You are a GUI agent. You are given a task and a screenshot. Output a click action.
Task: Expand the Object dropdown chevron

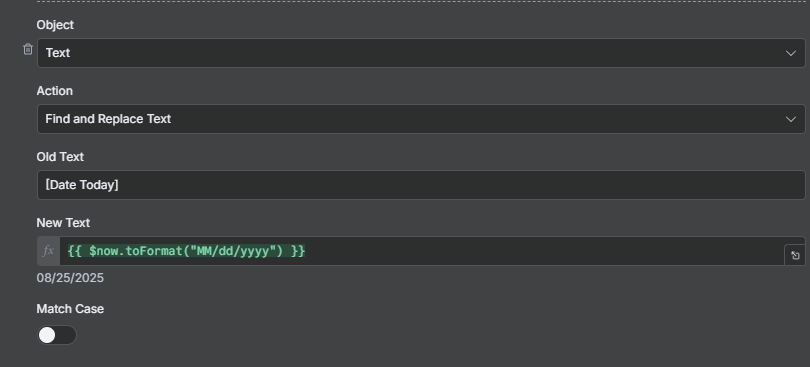click(790, 53)
